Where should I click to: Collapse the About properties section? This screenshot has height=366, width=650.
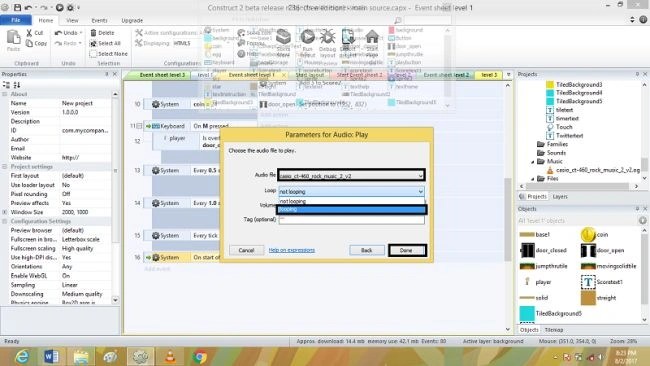[x=5, y=94]
